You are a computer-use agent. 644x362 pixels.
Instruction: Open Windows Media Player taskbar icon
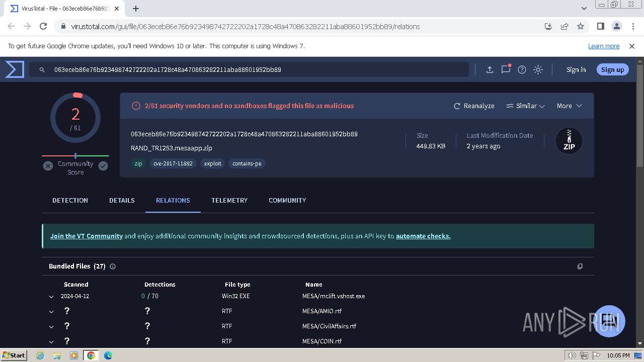73,355
